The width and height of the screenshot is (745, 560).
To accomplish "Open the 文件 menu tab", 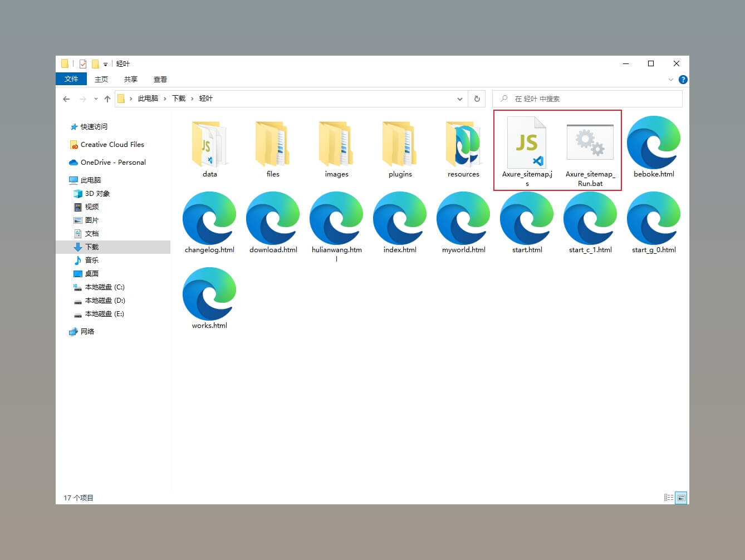I will (71, 79).
